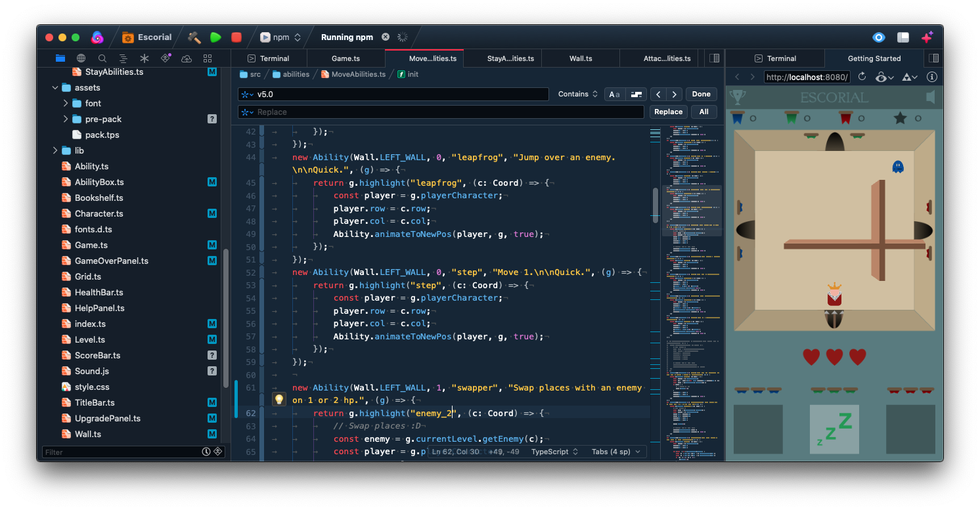Image resolution: width=980 pixels, height=510 pixels.
Task: Click the Done button in find bar
Action: click(x=701, y=95)
